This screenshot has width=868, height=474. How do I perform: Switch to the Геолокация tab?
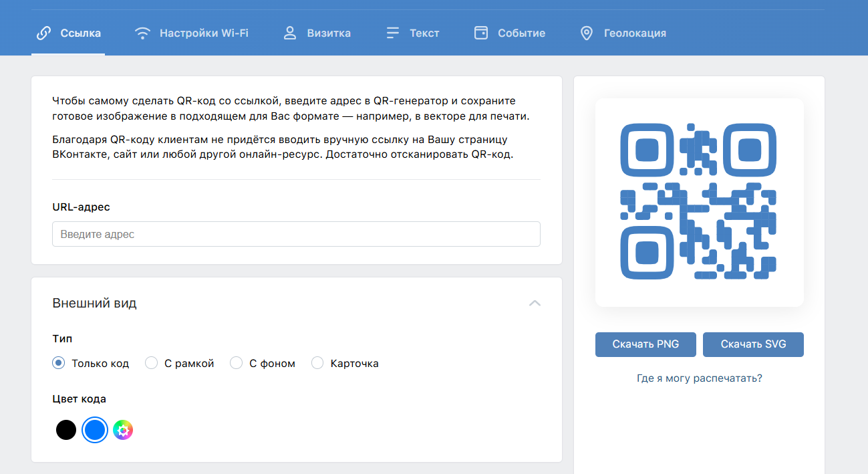[x=623, y=33]
